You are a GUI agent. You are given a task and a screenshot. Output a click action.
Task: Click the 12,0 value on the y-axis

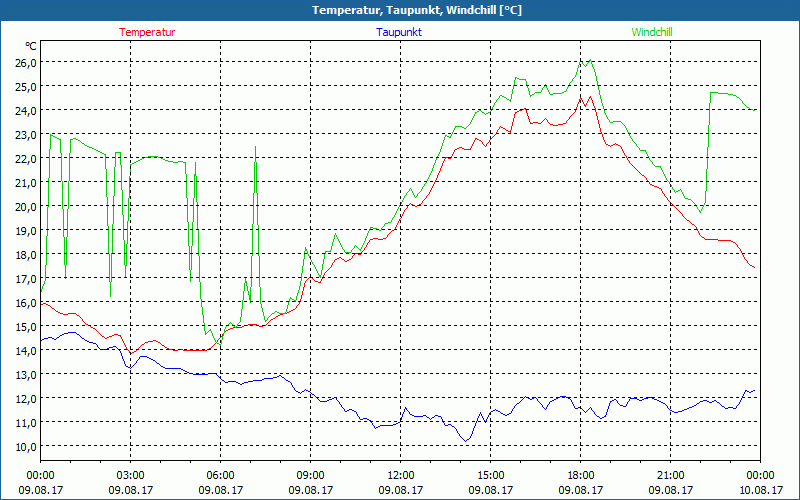pos(26,398)
